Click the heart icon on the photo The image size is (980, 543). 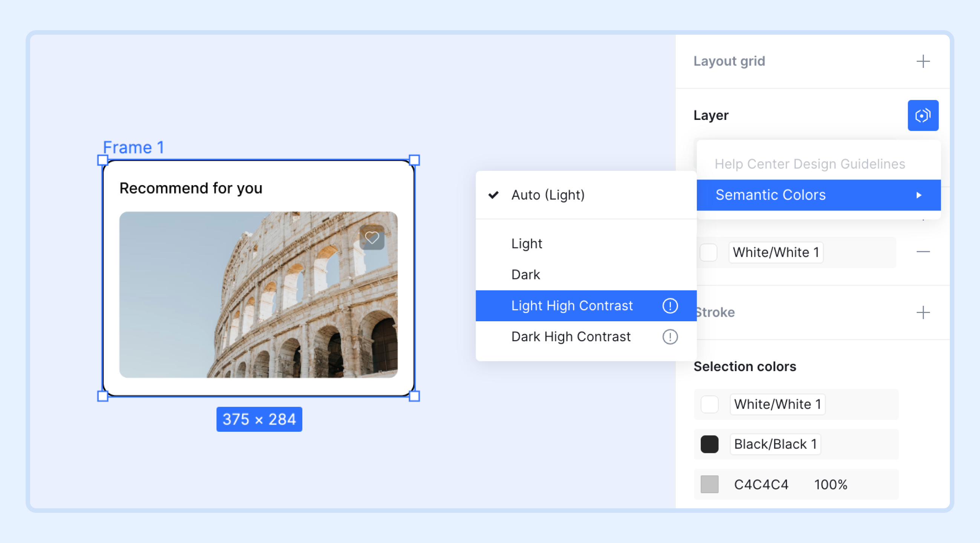(372, 238)
